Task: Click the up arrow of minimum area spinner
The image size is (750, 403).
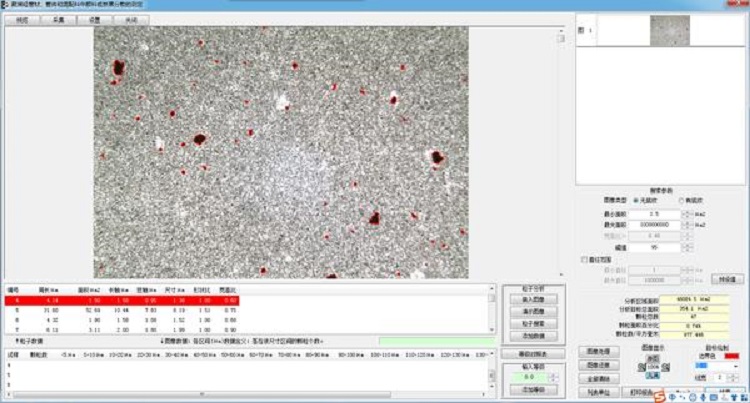Action: point(687,211)
